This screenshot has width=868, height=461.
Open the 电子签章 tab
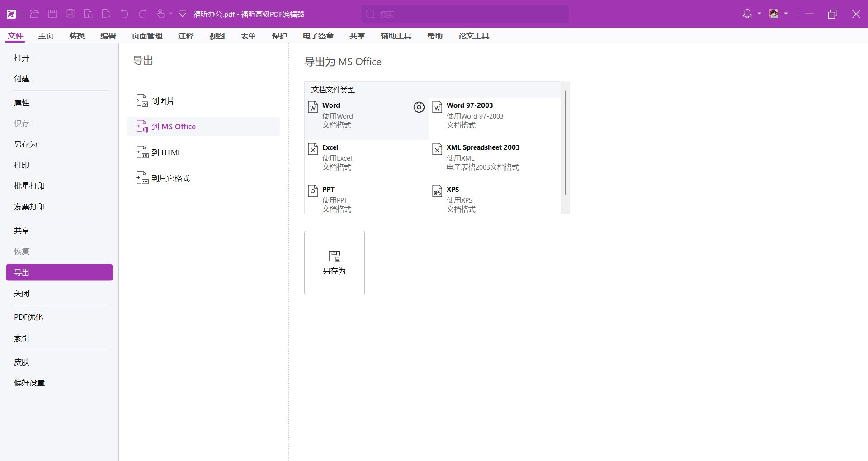pos(318,36)
